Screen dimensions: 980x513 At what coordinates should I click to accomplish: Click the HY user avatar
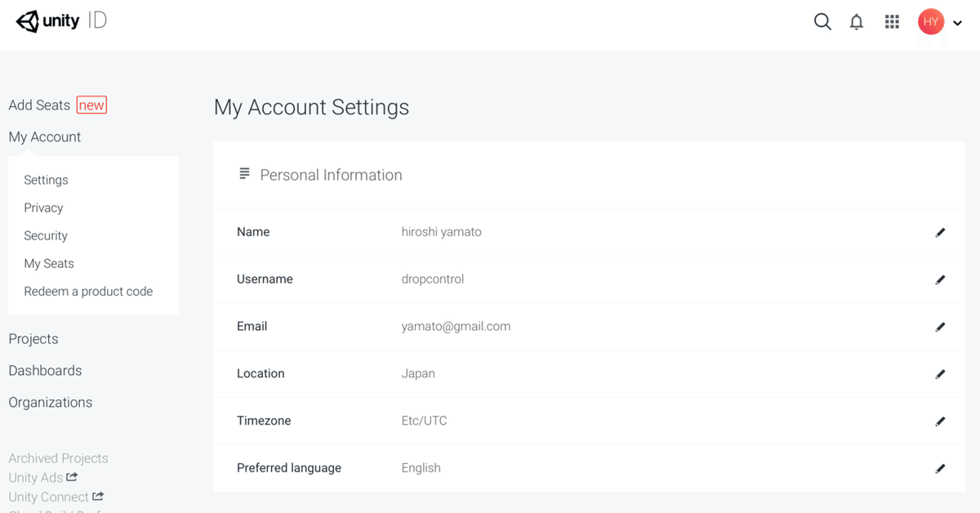tap(931, 22)
